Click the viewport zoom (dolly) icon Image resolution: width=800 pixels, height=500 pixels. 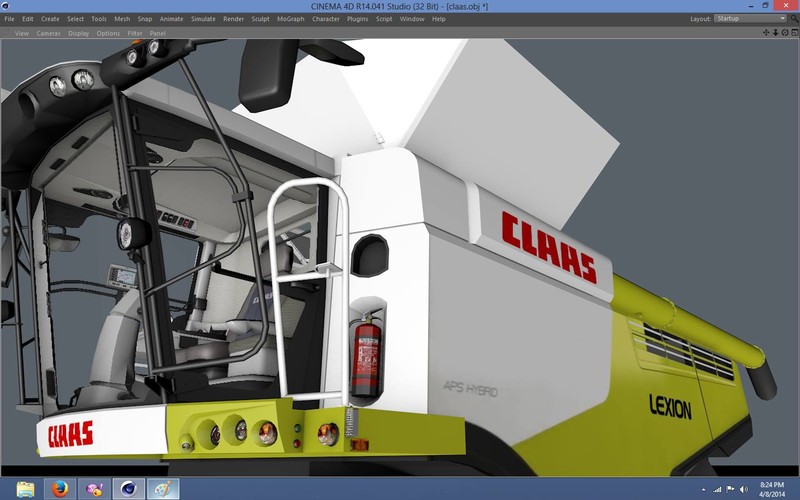tap(775, 33)
